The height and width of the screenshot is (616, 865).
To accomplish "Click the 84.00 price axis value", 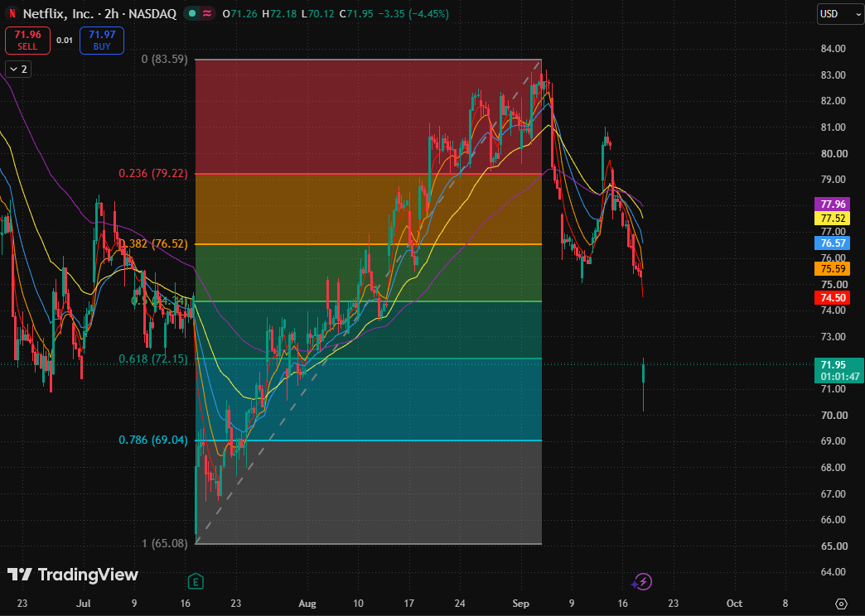I will pyautogui.click(x=833, y=49).
